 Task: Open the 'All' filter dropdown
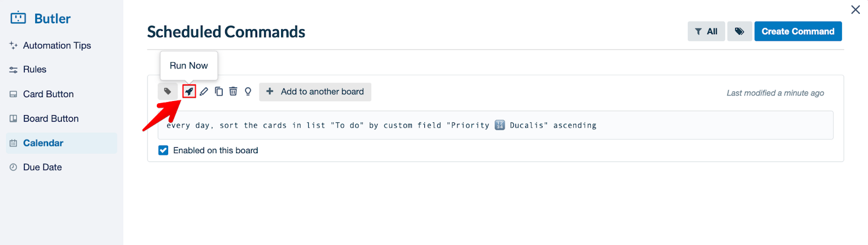(706, 32)
